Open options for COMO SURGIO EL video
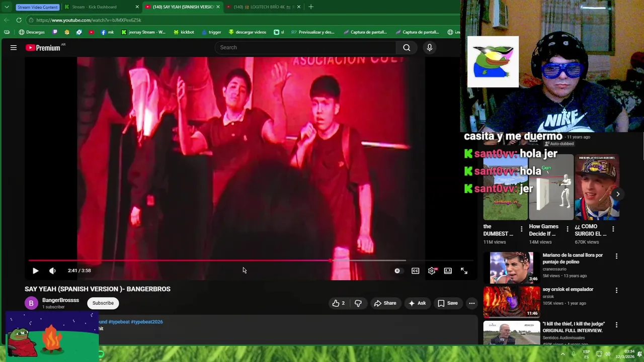This screenshot has width=644, height=362. coord(613,229)
